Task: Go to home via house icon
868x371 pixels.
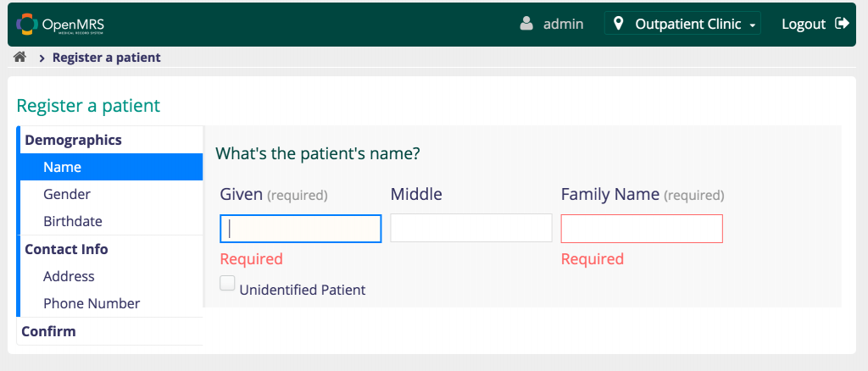Action: 20,57
